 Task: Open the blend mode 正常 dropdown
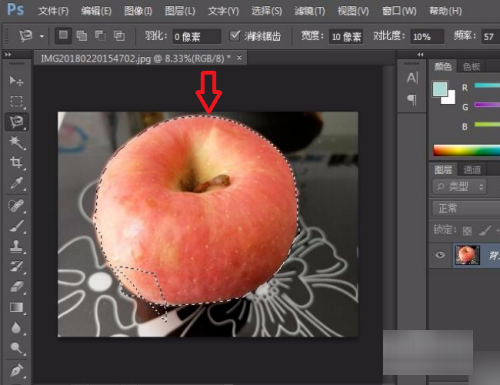pos(466,209)
